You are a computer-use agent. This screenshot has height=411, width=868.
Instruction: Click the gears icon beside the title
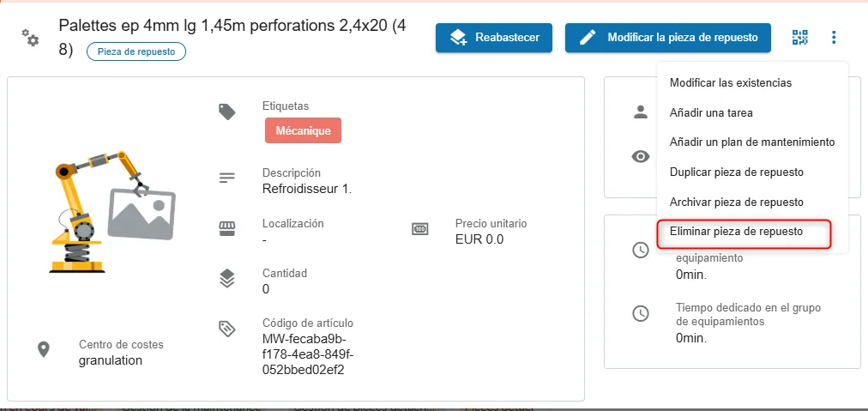[31, 37]
